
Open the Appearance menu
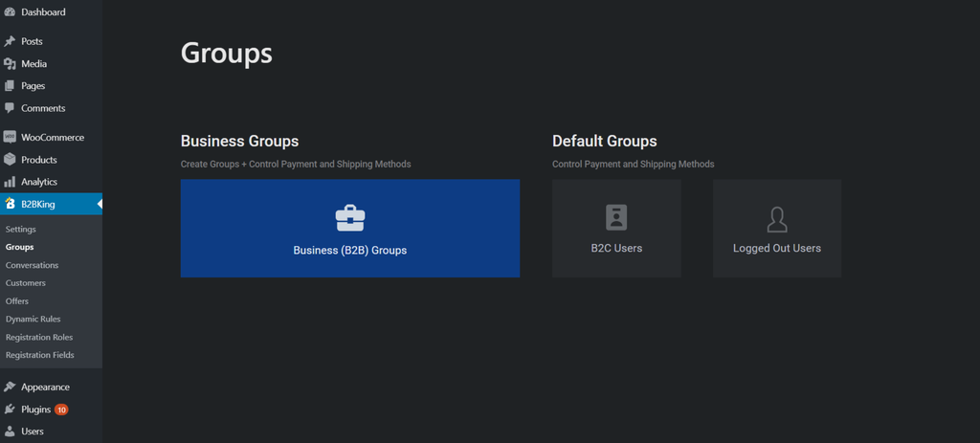click(46, 387)
